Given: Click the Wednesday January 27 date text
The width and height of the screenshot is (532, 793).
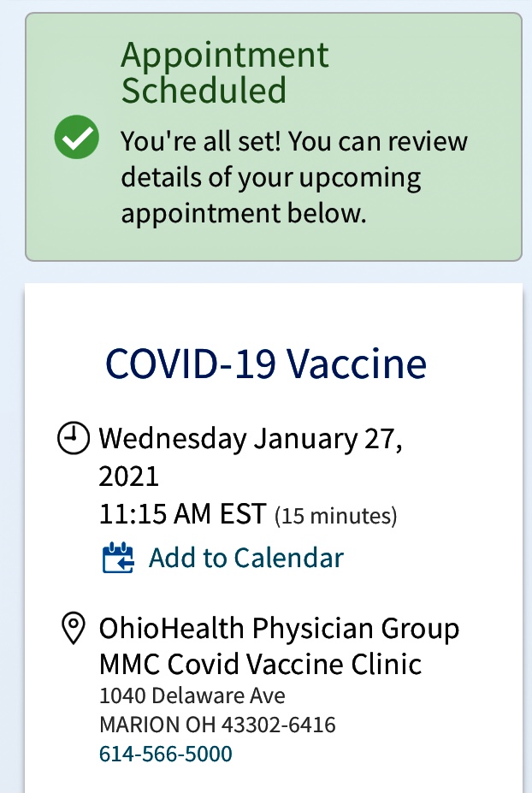Looking at the screenshot, I should [251, 439].
